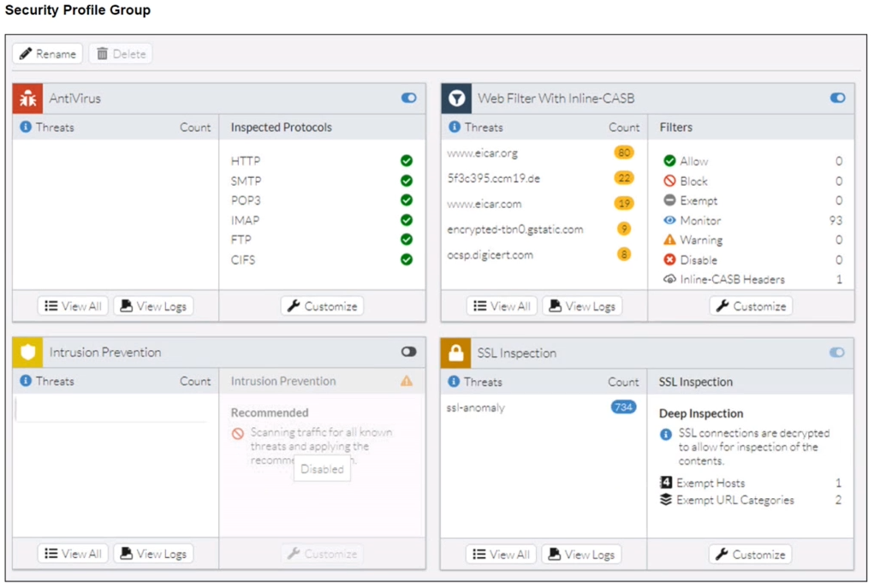The height and width of the screenshot is (588, 874).
Task: Click the Web Filter funnel icon
Action: pyautogui.click(x=456, y=98)
